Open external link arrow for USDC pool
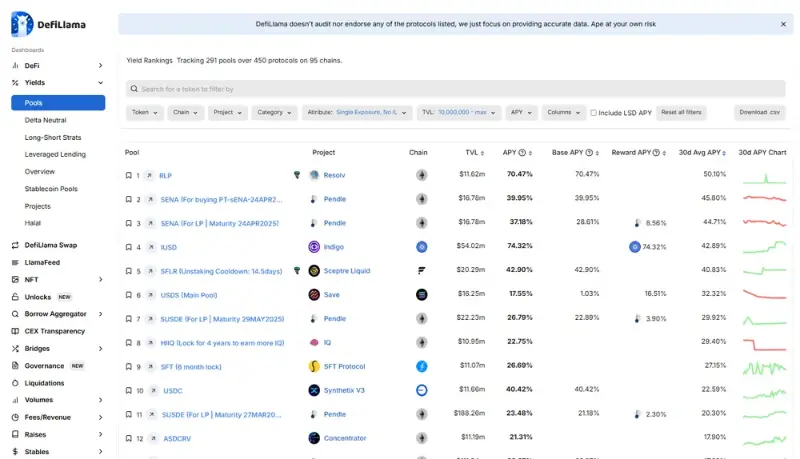Screen dimensions: 800x459 [153, 391]
